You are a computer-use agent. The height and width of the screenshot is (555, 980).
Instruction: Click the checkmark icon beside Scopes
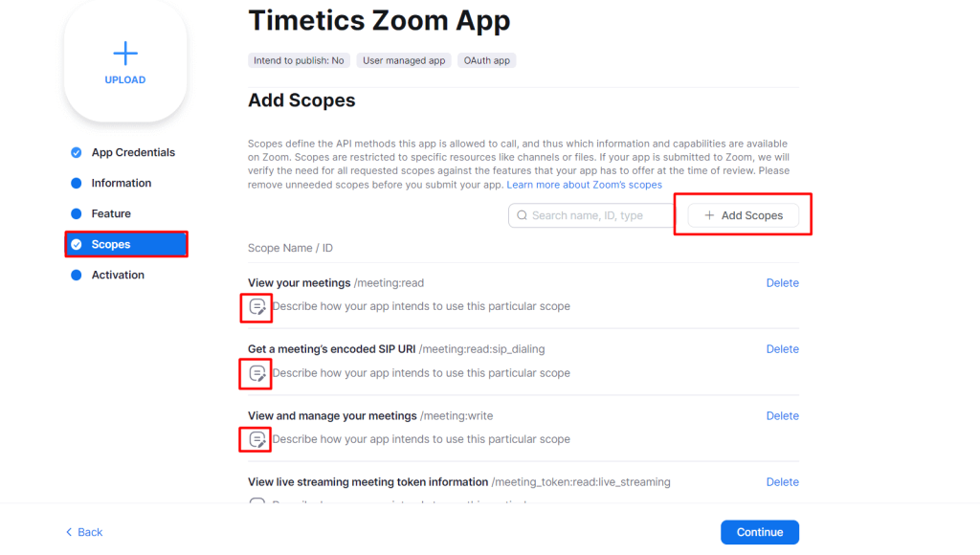[x=77, y=244]
